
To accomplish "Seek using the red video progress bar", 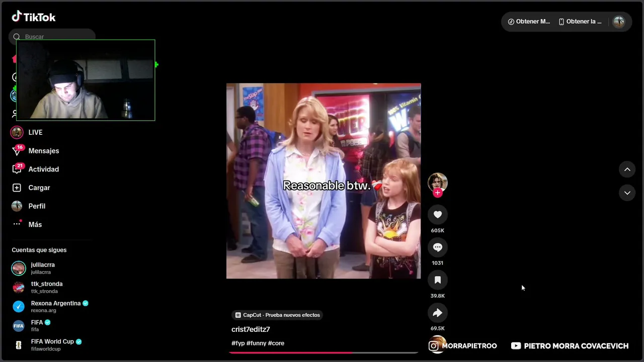I will (x=324, y=352).
